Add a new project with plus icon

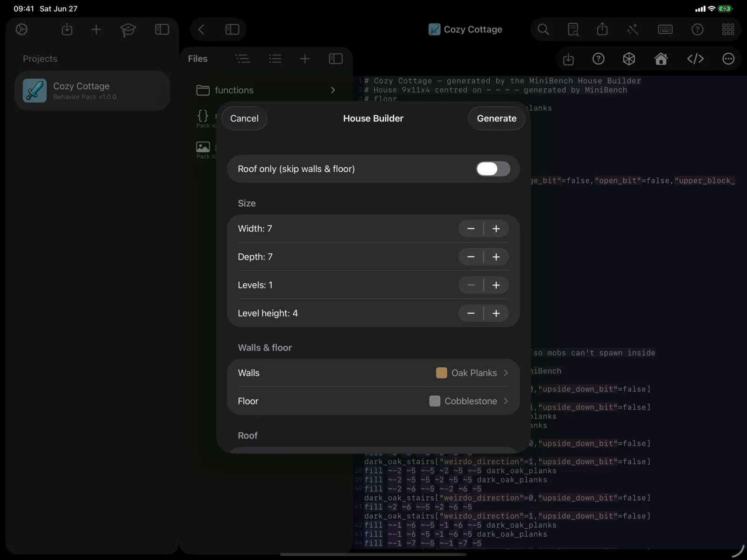point(96,29)
